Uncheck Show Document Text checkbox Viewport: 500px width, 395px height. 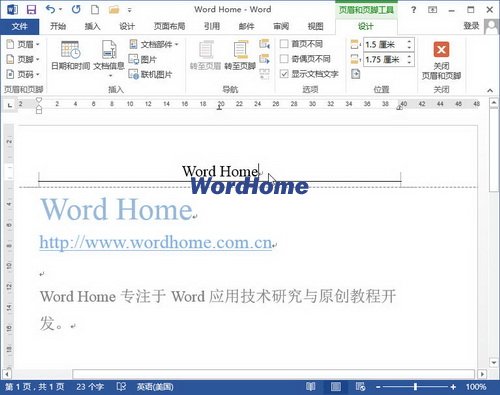[x=284, y=74]
